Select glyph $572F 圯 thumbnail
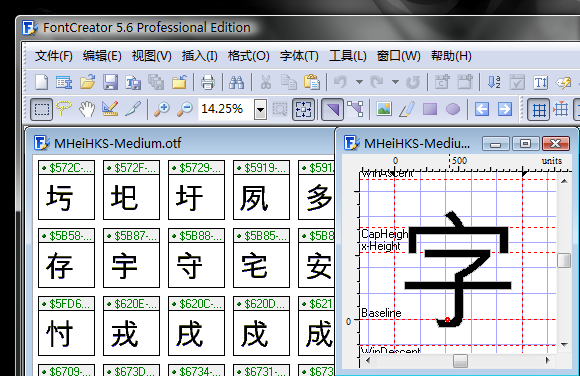Viewport: 580px width, 376px height. click(131, 190)
